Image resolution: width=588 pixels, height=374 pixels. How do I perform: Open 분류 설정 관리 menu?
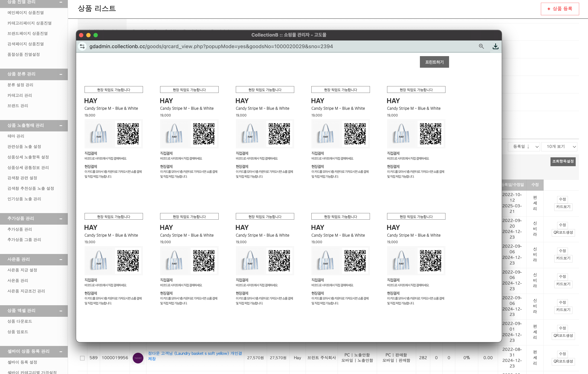pyautogui.click(x=20, y=85)
